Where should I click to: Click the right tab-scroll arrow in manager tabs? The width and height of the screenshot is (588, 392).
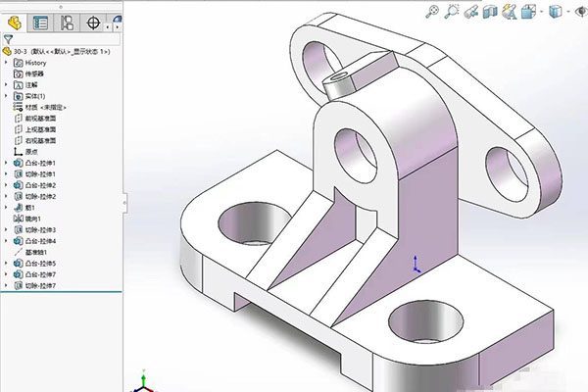tap(117, 27)
